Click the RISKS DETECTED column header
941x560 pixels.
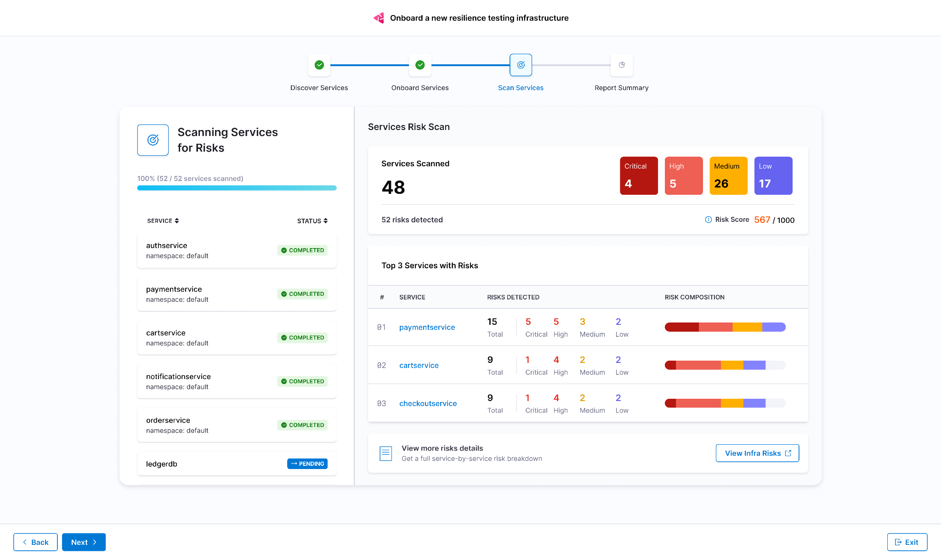pos(513,297)
